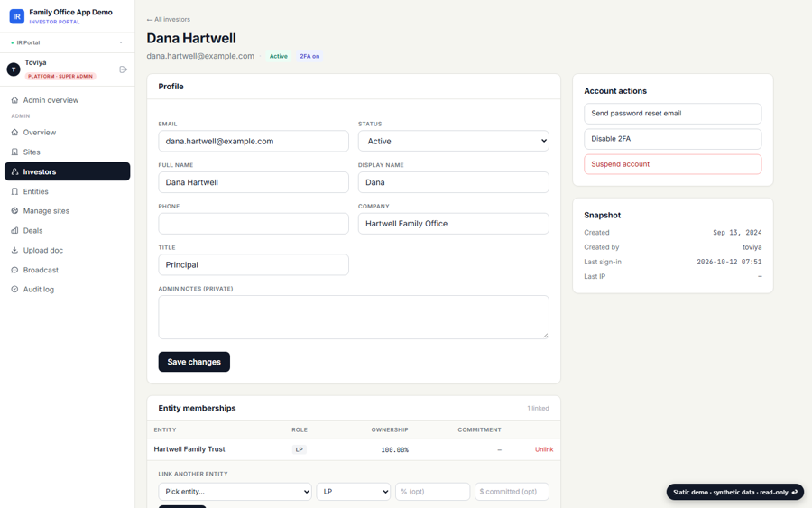Open the Deals page

[x=68, y=230]
